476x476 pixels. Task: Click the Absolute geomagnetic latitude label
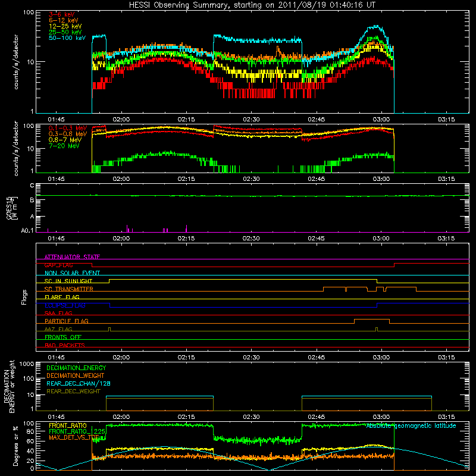[411, 426]
